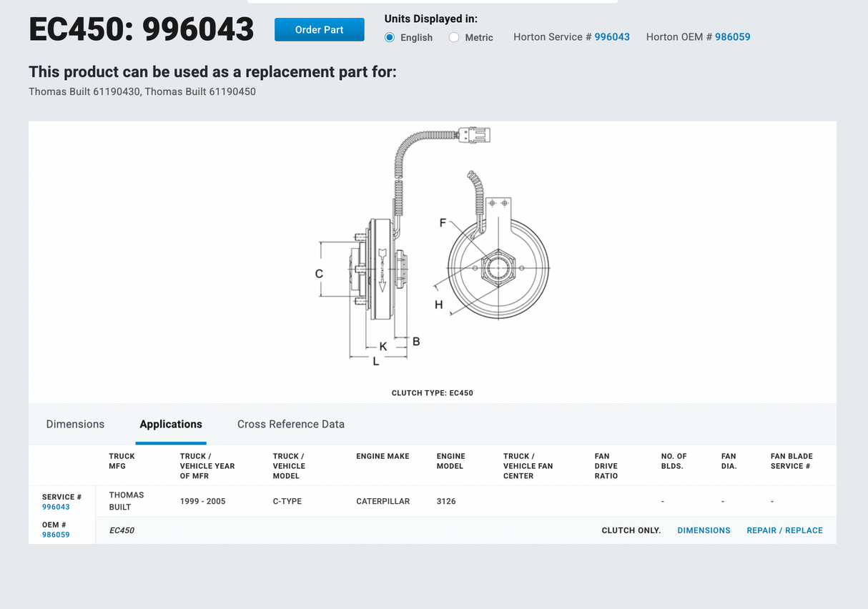
Task: Click the FAN BLADE SERVICE # header
Action: tap(791, 461)
